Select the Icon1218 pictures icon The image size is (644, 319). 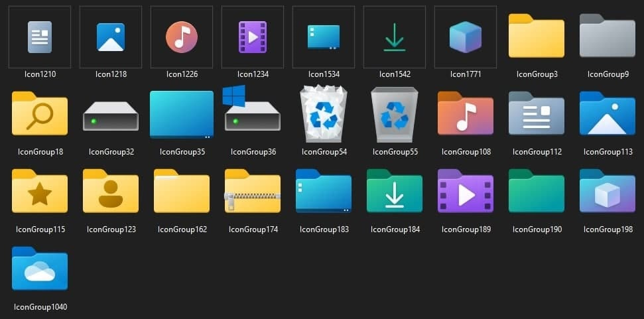111,37
